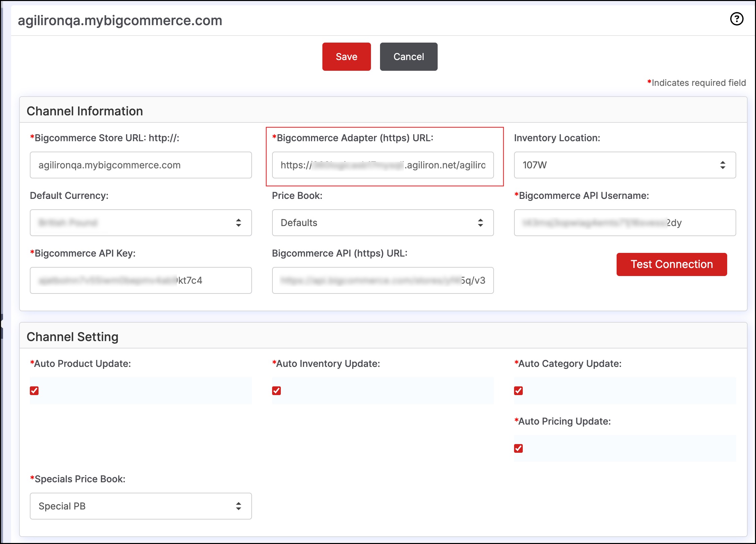The height and width of the screenshot is (544, 756).
Task: Click the 'Auto Pricing Update:' label
Action: pyautogui.click(x=562, y=421)
